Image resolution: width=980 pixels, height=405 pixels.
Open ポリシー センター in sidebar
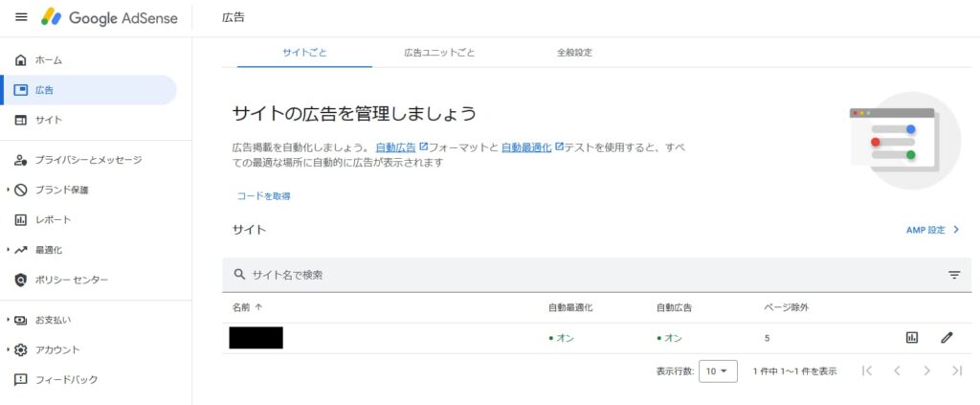click(71, 280)
